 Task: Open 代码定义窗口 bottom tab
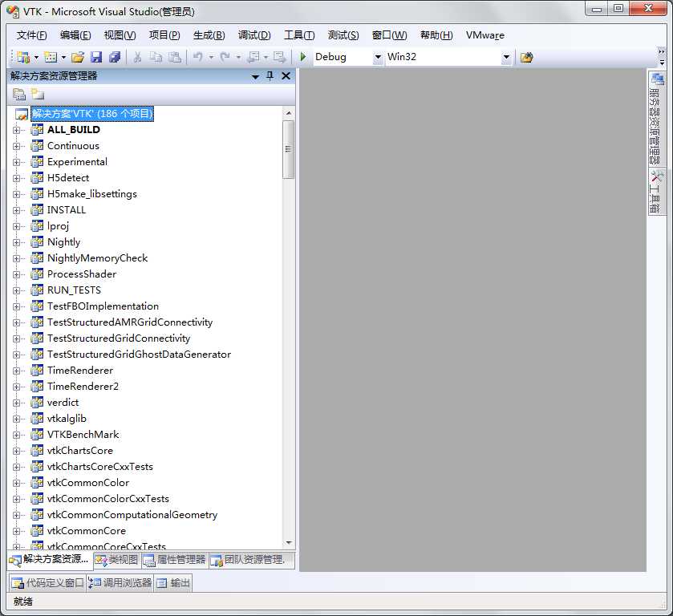pos(47,583)
